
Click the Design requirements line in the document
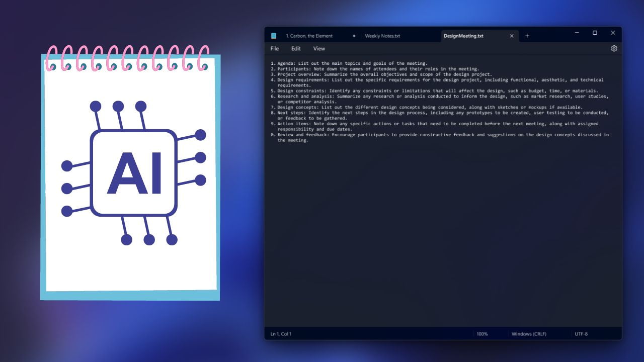coord(403,79)
